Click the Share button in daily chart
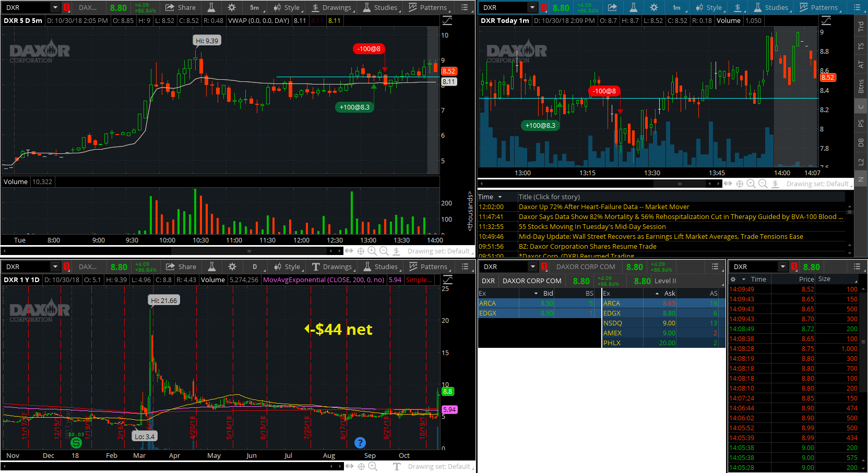Viewport: 868px width, 473px height. coord(181,266)
